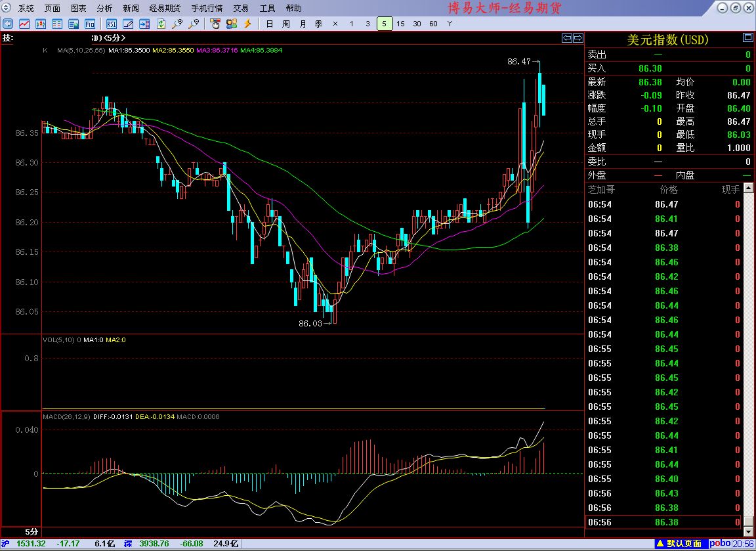Image resolution: width=756 pixels, height=551 pixels.
Task: Open the 分析 menu
Action: pos(104,8)
